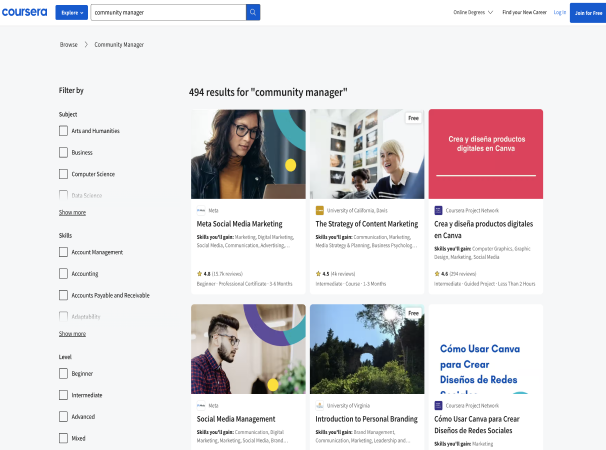This screenshot has height=450, width=606.
Task: Click 'Intermediate · Course · 1-3 Months' text
Action: (x=351, y=284)
